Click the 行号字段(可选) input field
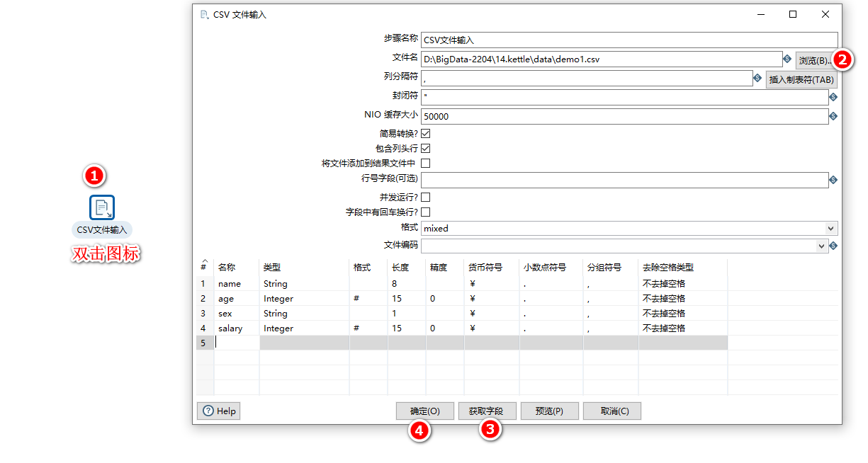This screenshot has height=463, width=868. pyautogui.click(x=624, y=180)
